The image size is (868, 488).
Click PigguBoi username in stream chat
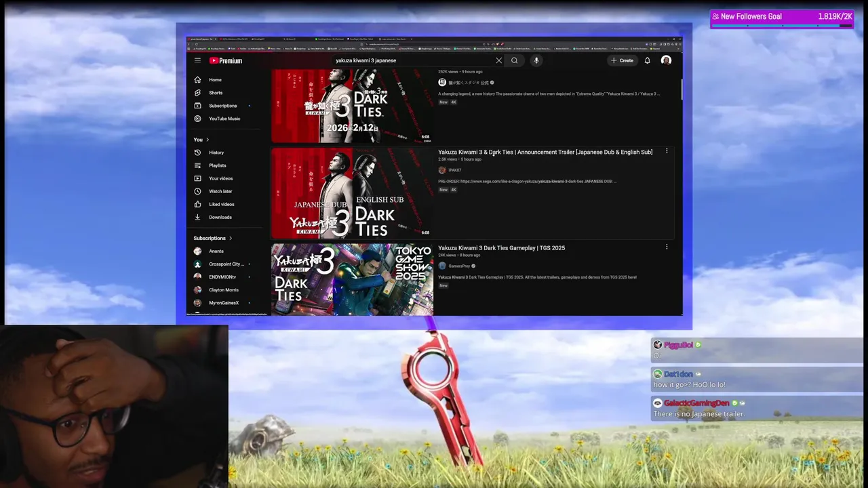click(678, 345)
